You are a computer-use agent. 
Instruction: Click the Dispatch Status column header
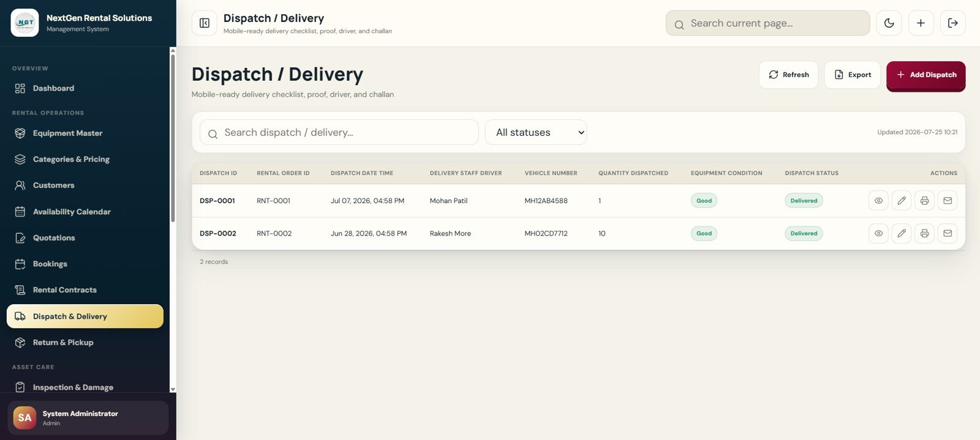tap(812, 173)
